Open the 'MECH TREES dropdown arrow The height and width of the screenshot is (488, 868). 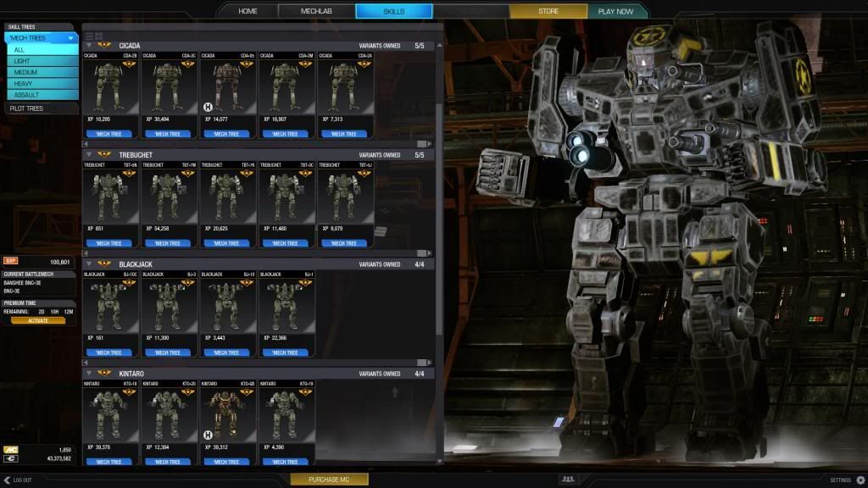tap(71, 38)
